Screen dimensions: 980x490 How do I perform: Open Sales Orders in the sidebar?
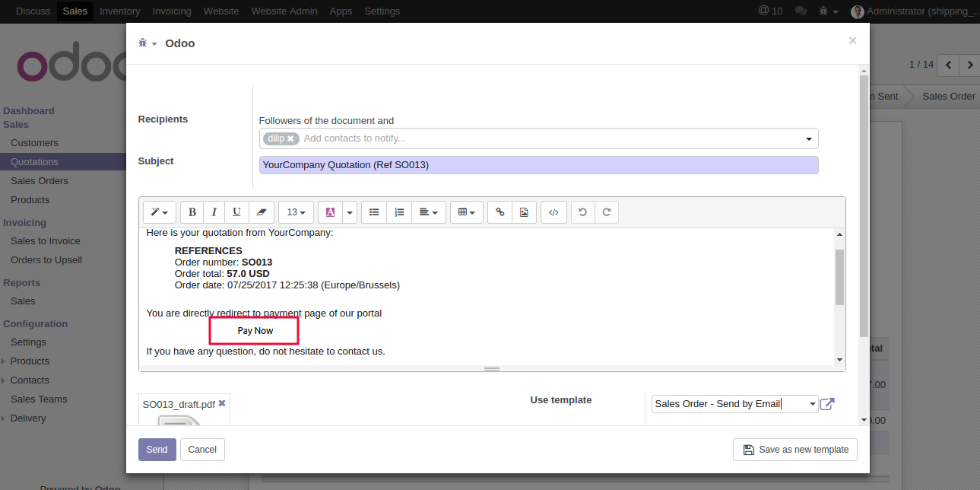pos(40,181)
